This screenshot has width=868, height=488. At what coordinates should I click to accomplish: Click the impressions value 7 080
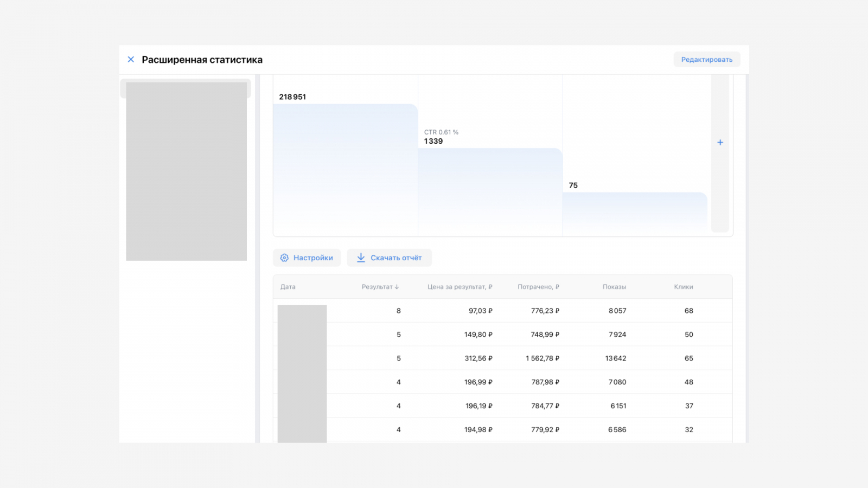click(x=617, y=382)
